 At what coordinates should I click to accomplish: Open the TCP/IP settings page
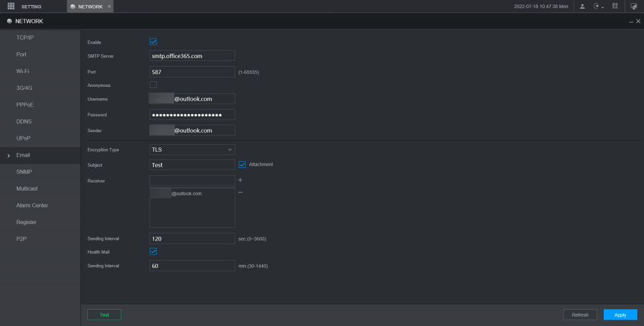pos(25,38)
